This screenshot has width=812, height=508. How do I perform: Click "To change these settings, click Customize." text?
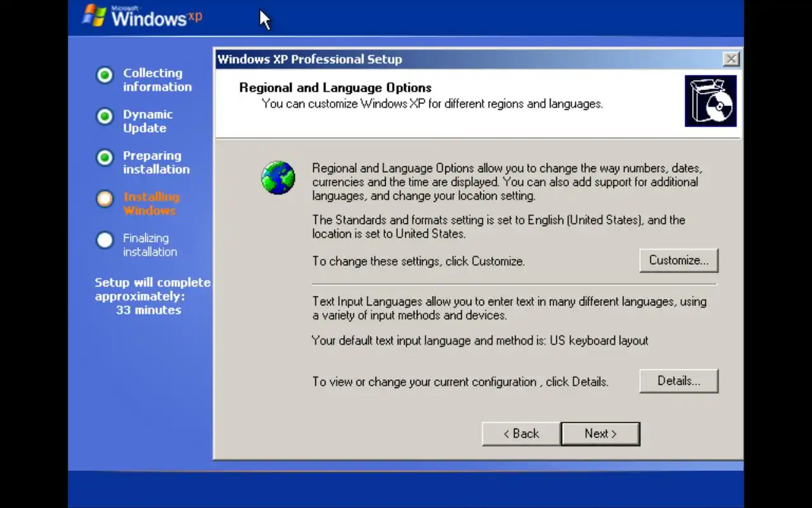(x=419, y=261)
